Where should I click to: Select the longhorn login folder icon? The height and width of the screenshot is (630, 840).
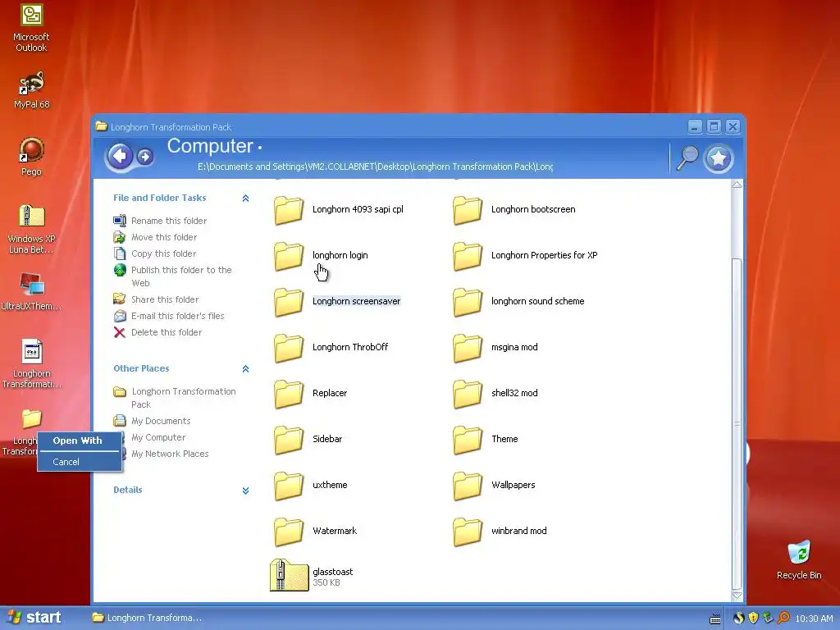[x=289, y=256]
